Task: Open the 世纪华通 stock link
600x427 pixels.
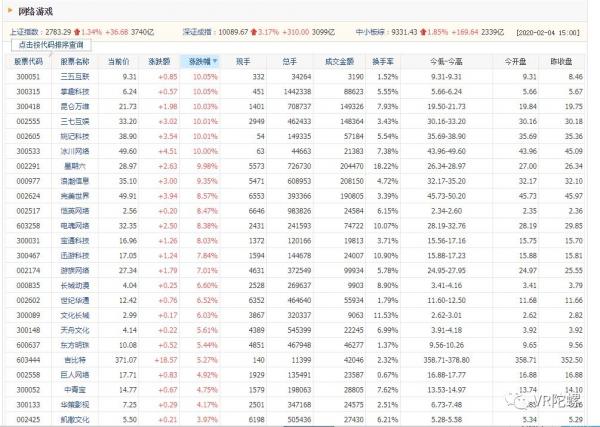Action: 75,300
